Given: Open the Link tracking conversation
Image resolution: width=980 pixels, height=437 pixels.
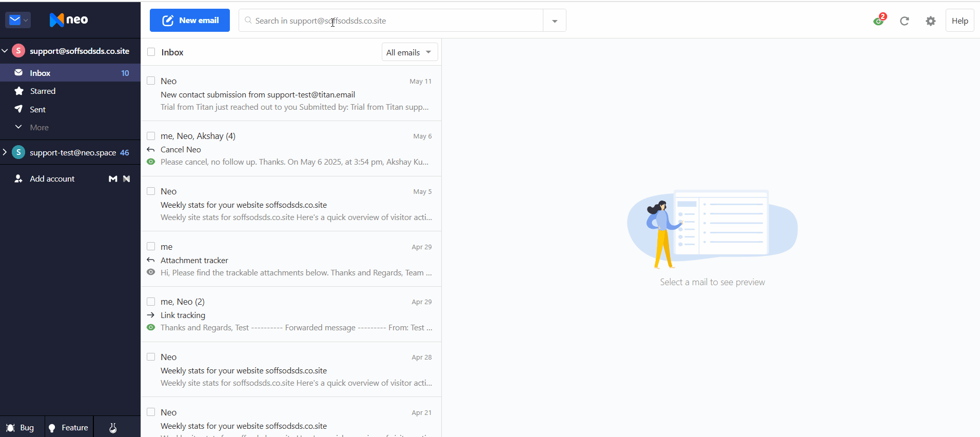Looking at the screenshot, I should 291,314.
